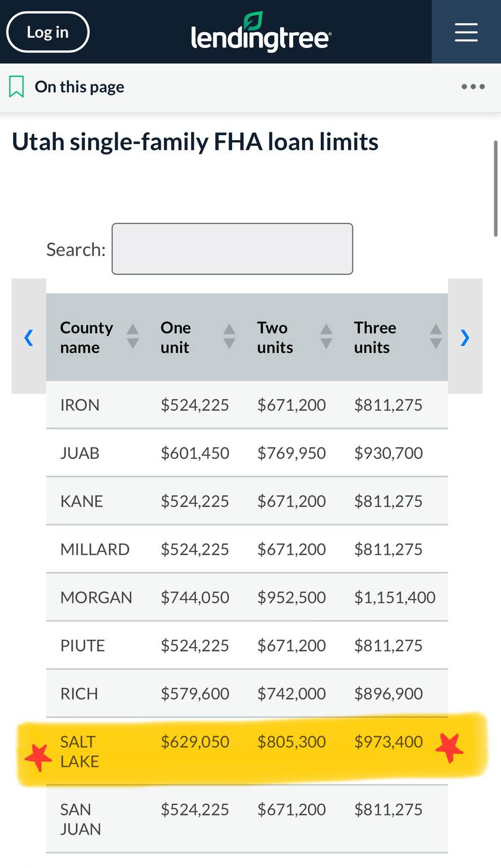This screenshot has width=501, height=868.
Task: Click the Utah single-family FHA loan limits heading
Action: [195, 142]
